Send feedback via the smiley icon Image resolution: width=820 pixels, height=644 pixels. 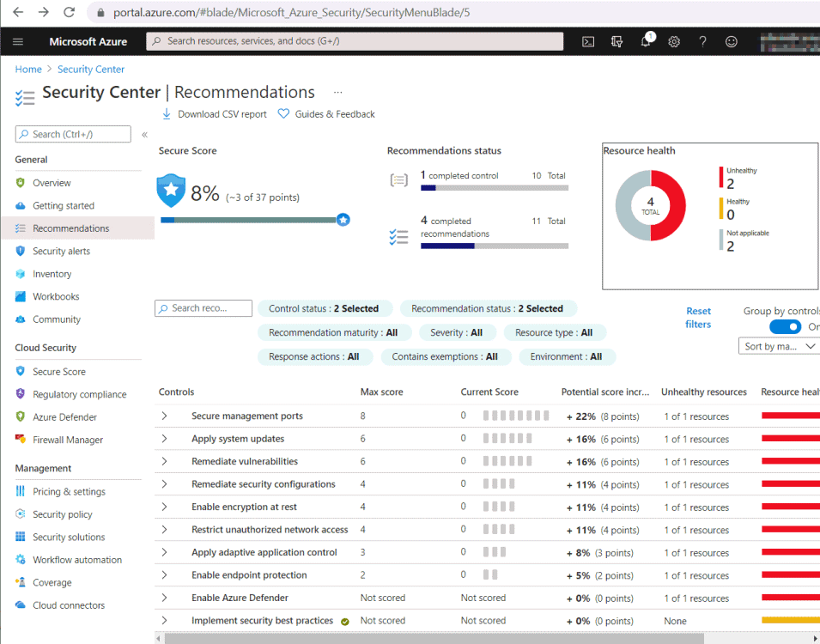pyautogui.click(x=731, y=42)
